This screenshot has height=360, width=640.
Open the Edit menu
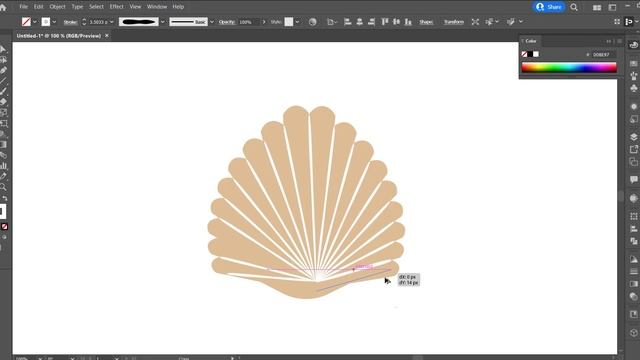coord(38,7)
